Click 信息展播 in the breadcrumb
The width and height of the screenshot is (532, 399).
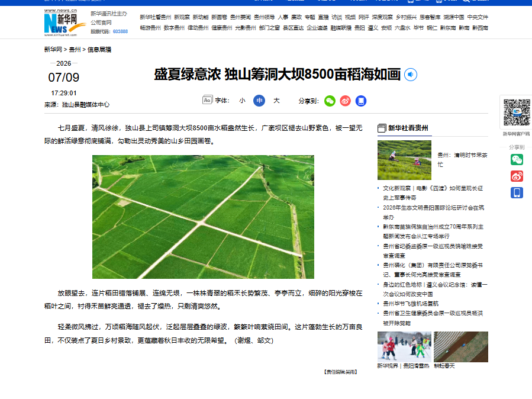pos(99,50)
